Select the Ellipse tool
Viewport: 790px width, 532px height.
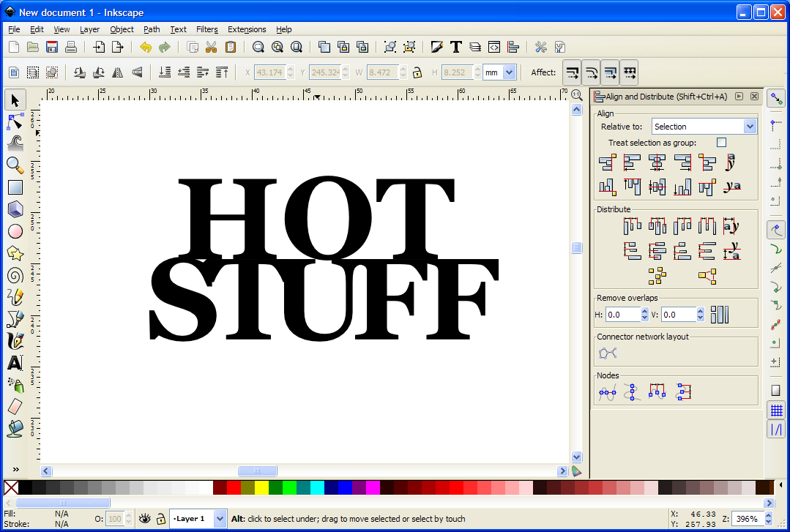15,231
